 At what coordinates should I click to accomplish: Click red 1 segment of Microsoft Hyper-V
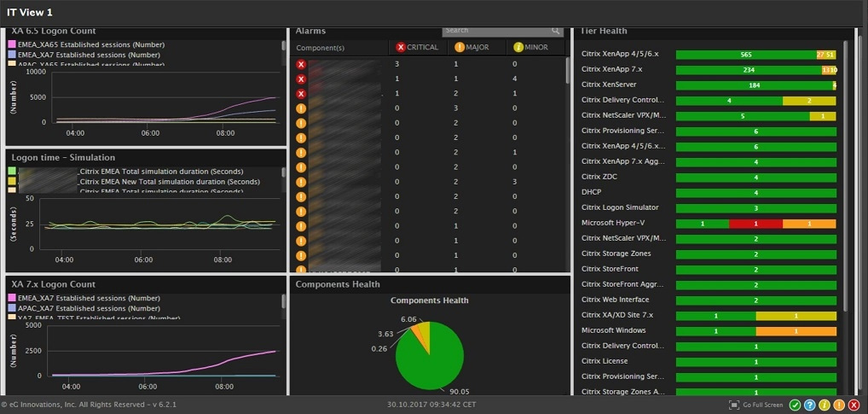coord(755,224)
